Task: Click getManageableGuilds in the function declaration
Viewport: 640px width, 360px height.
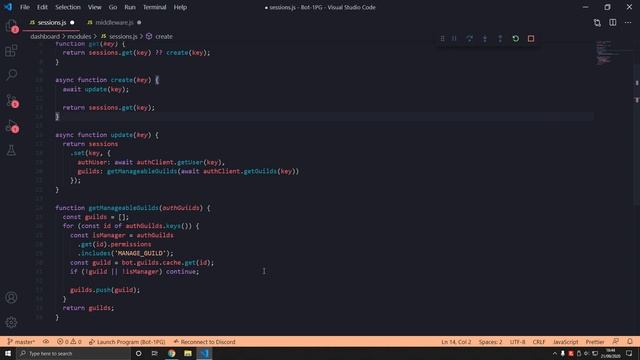Action: pos(123,208)
